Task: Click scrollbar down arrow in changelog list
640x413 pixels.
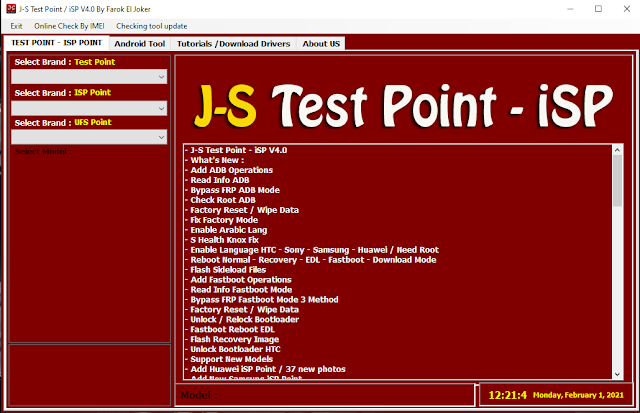Action: 617,374
